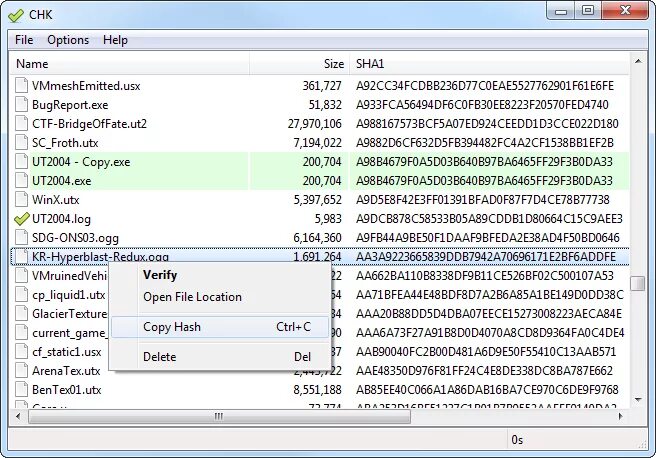Click the file icon of BugReport.exe

click(x=21, y=105)
